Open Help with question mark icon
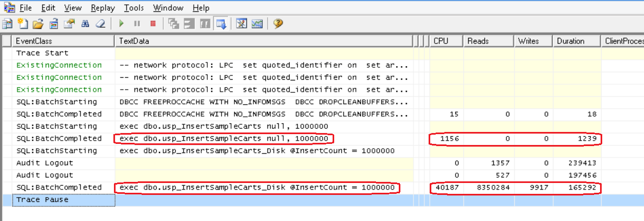 [x=278, y=24]
